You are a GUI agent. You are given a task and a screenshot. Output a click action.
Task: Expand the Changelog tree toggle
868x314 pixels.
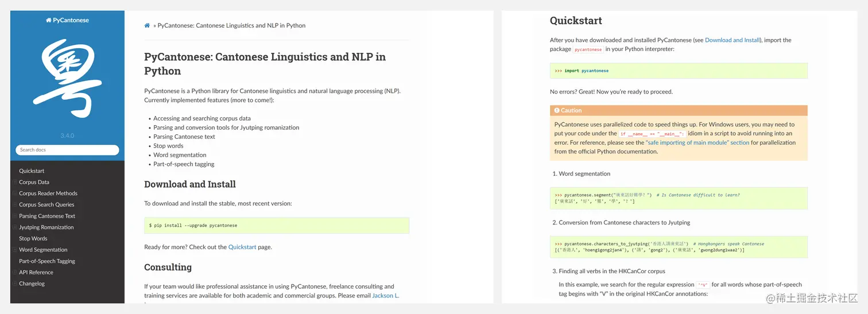[15, 284]
